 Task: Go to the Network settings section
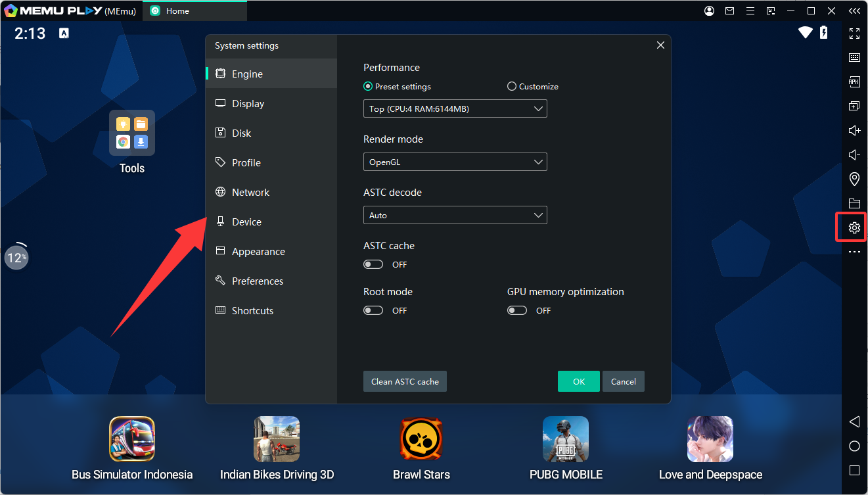coord(250,193)
